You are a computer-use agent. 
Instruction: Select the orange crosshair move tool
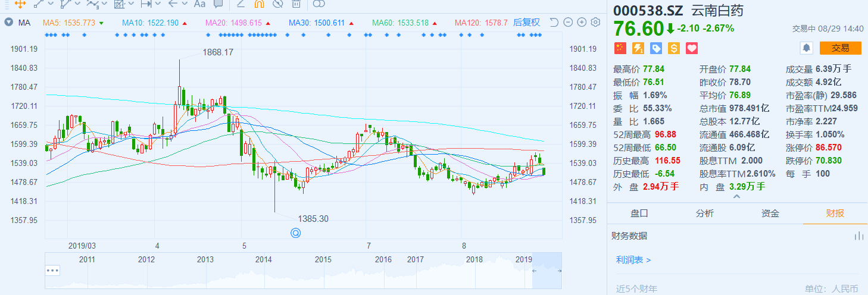20,4
